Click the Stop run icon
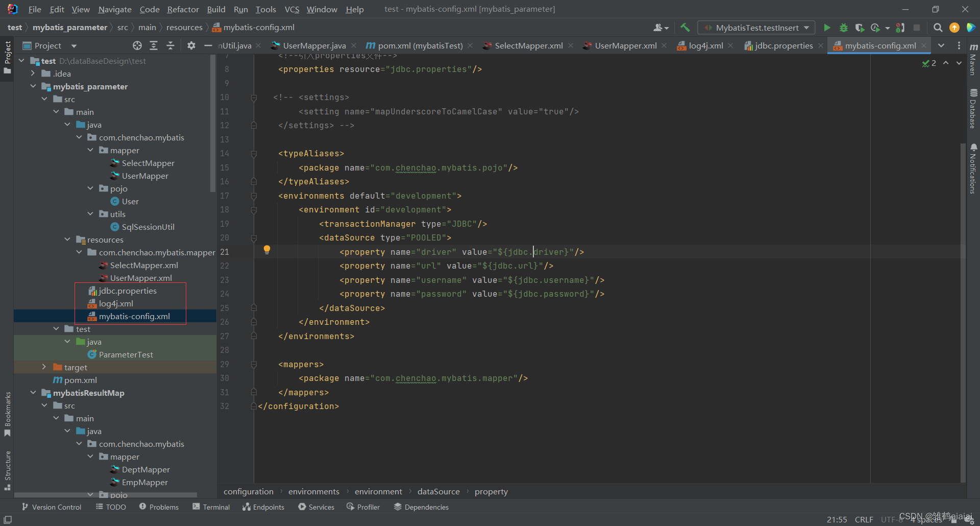The height and width of the screenshot is (526, 980). tap(917, 28)
